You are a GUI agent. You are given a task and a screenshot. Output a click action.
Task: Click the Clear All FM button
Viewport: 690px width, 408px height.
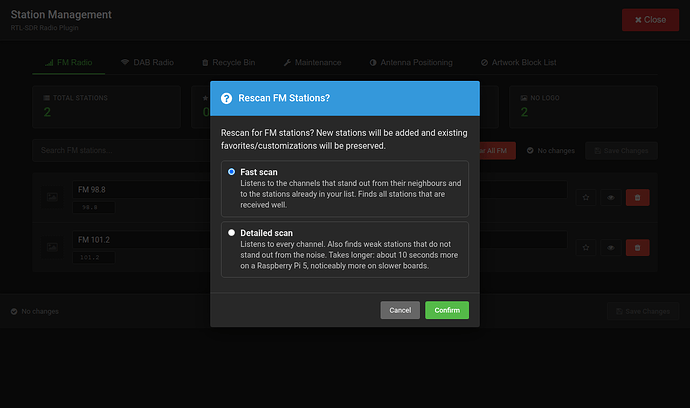[x=497, y=151]
